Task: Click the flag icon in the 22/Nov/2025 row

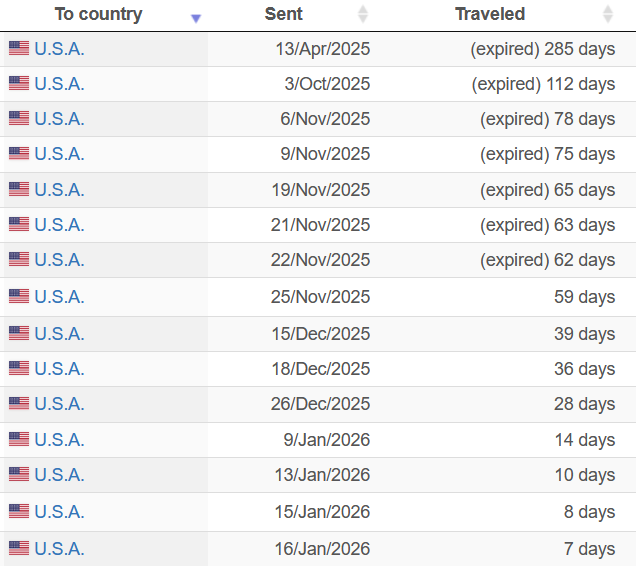Action: click(19, 259)
